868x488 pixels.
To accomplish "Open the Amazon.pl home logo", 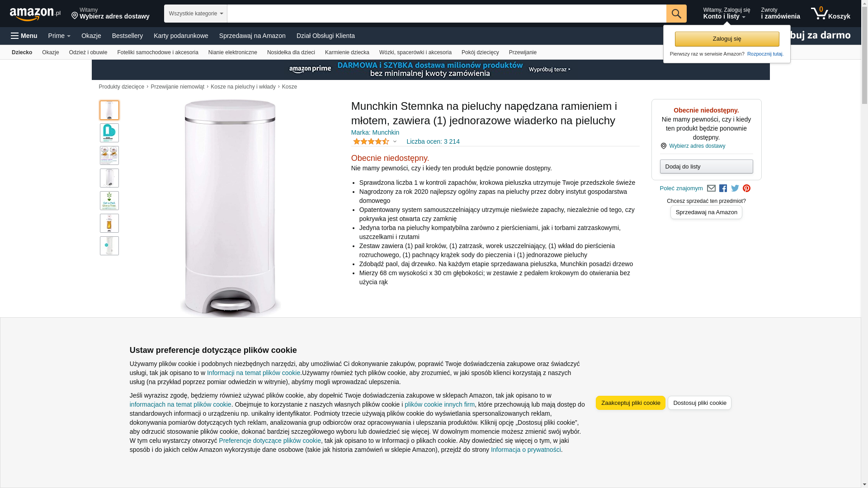I will coord(35,14).
